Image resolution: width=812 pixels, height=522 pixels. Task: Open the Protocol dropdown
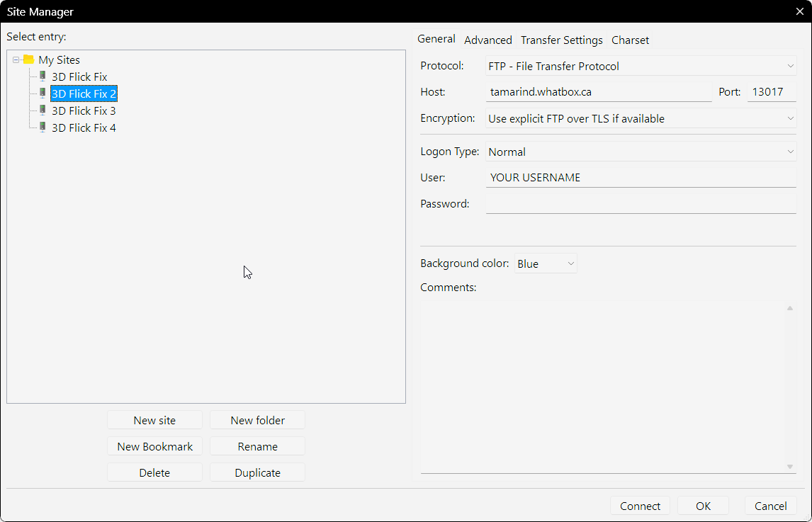(x=641, y=67)
